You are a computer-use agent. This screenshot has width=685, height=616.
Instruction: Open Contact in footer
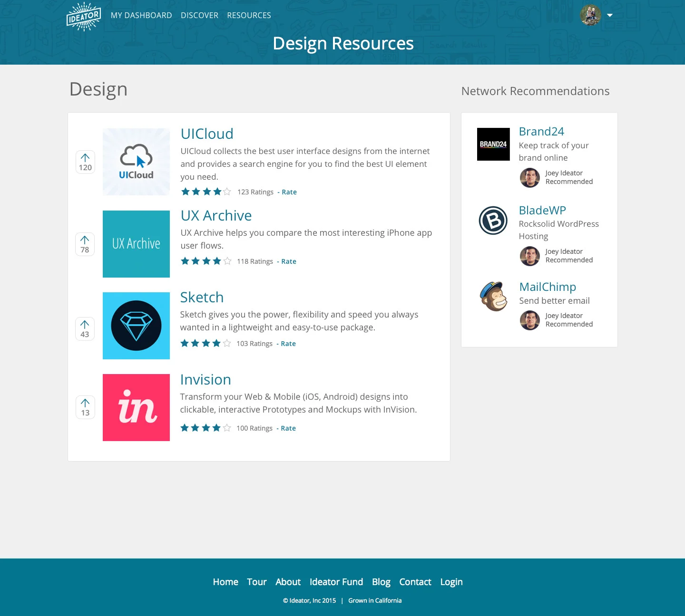(415, 582)
